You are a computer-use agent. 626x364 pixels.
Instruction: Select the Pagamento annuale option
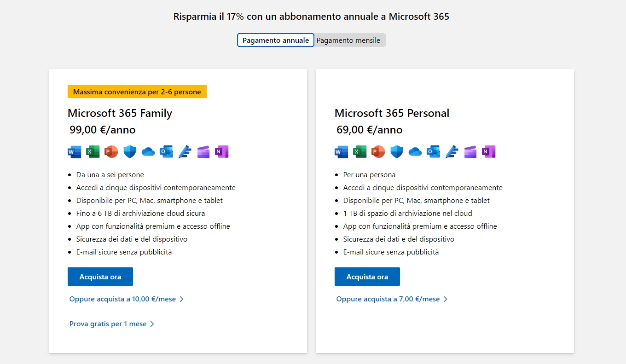pyautogui.click(x=276, y=40)
